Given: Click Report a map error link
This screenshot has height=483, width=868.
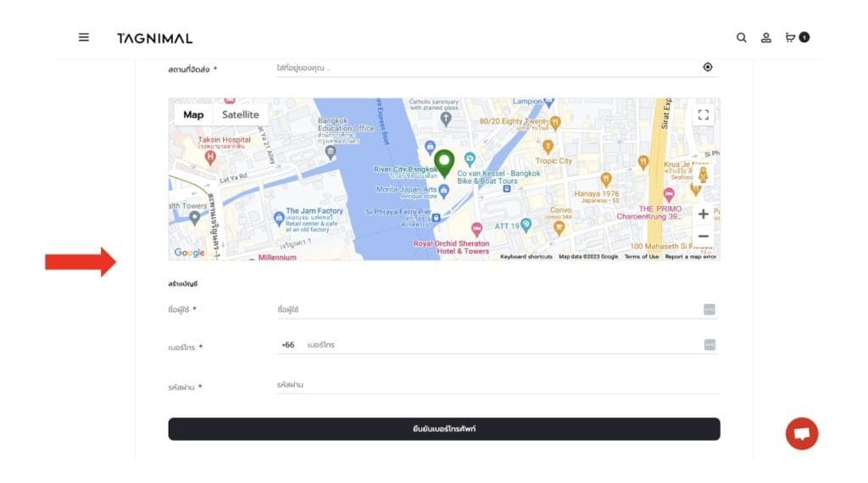Looking at the screenshot, I should (x=690, y=257).
